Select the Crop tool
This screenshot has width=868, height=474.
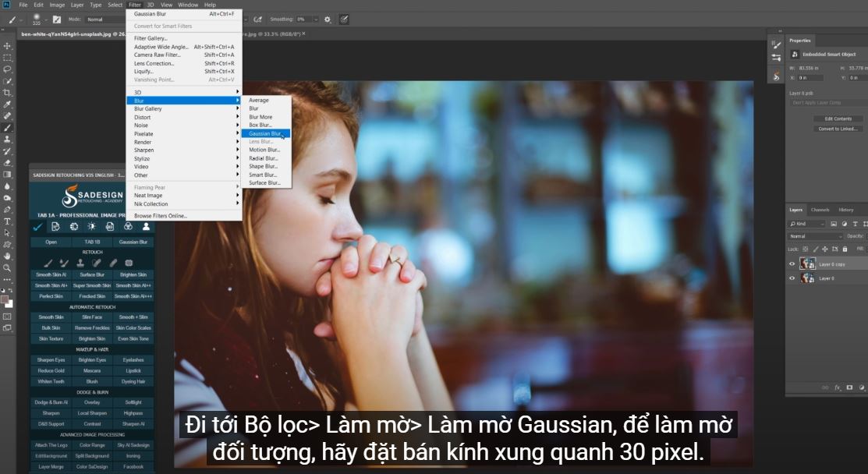click(x=7, y=93)
